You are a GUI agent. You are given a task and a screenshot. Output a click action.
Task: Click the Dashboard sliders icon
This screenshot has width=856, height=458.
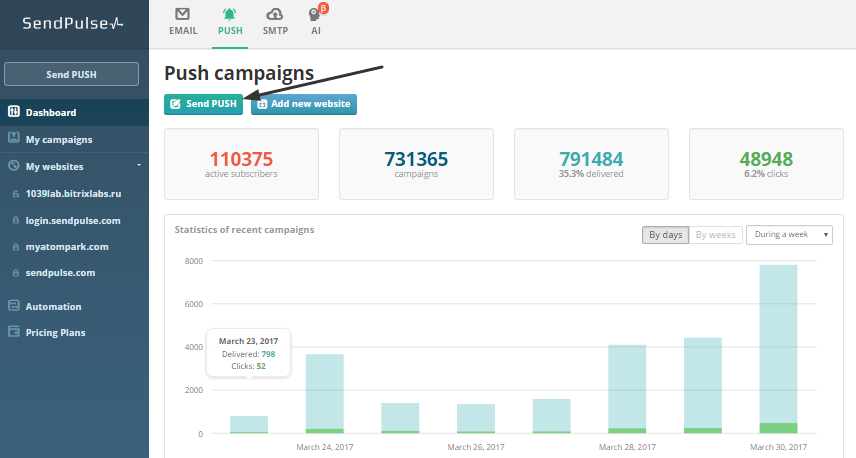click(x=14, y=112)
